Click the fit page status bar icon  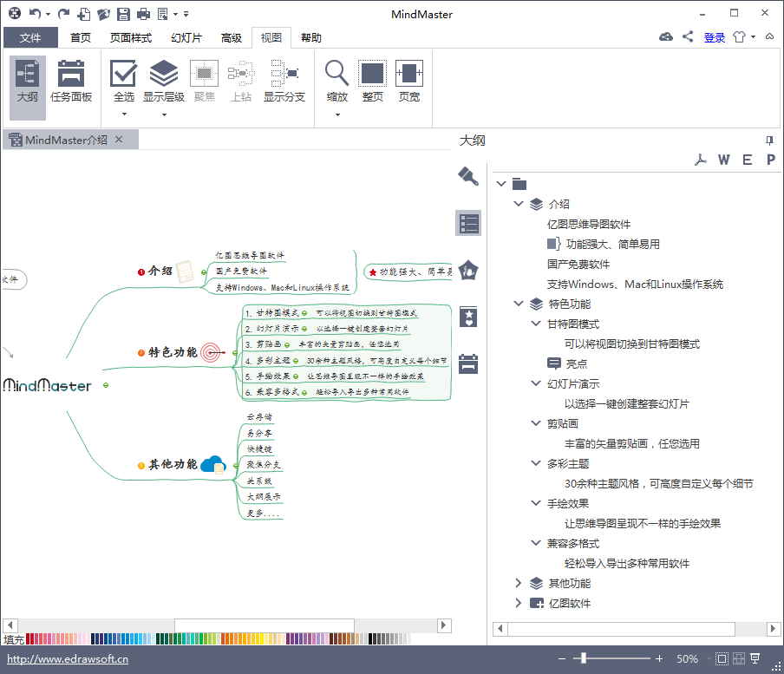click(722, 658)
